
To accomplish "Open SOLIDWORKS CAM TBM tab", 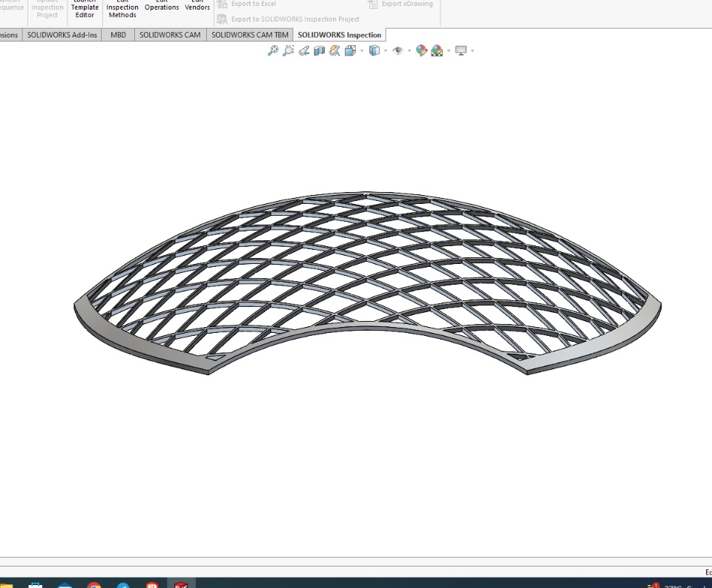I will (x=250, y=35).
